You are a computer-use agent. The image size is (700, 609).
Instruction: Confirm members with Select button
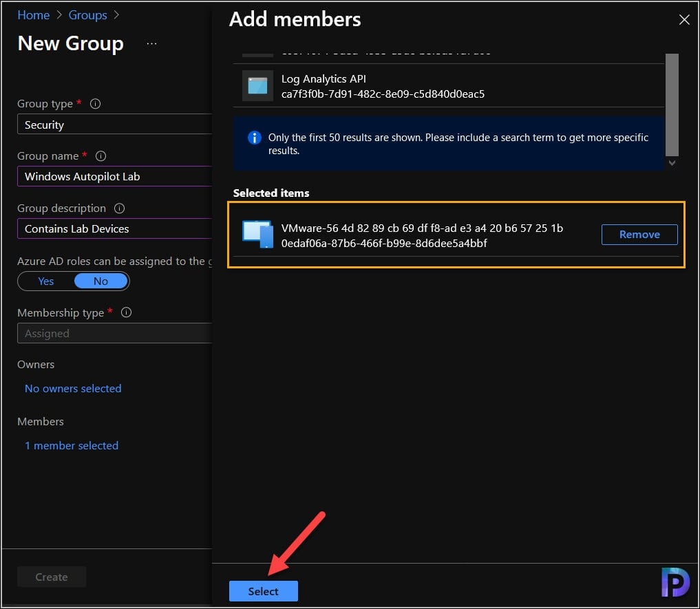264,591
